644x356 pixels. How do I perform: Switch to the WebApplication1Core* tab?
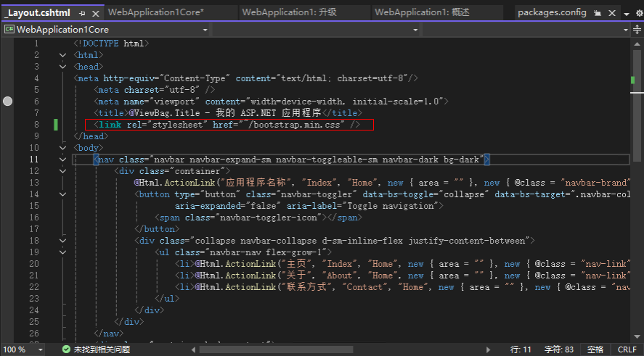(x=155, y=12)
